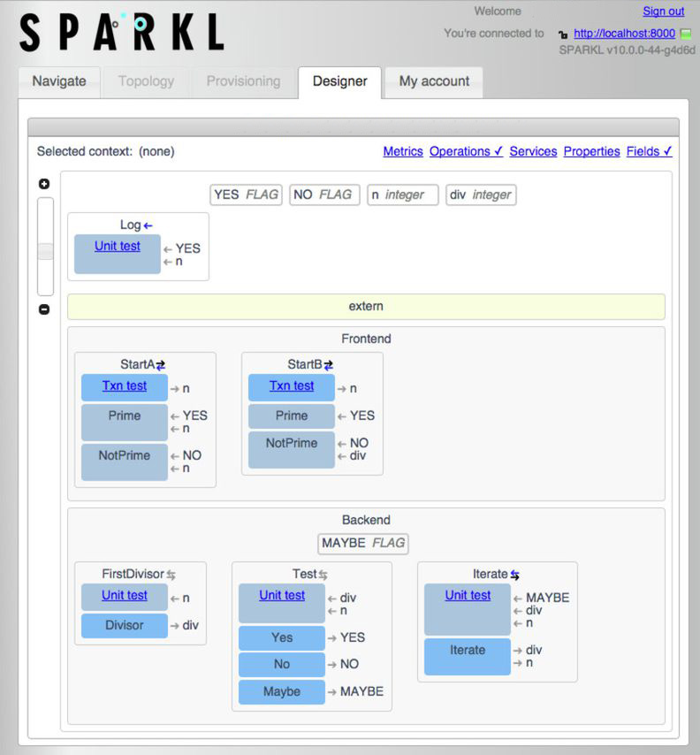The image size is (700, 755).
Task: Select the Prime operation in StartB
Action: [292, 416]
